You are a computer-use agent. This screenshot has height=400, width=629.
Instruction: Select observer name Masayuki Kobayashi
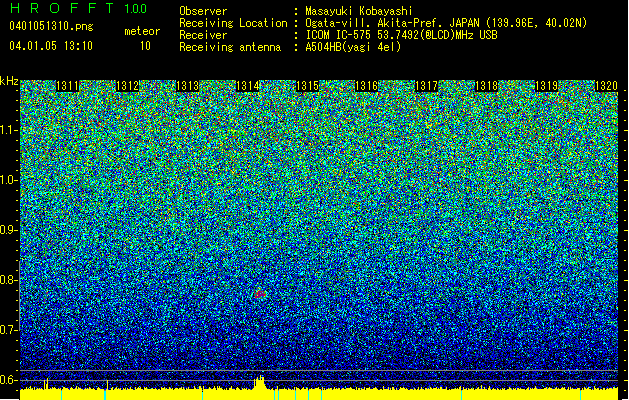coord(359,11)
